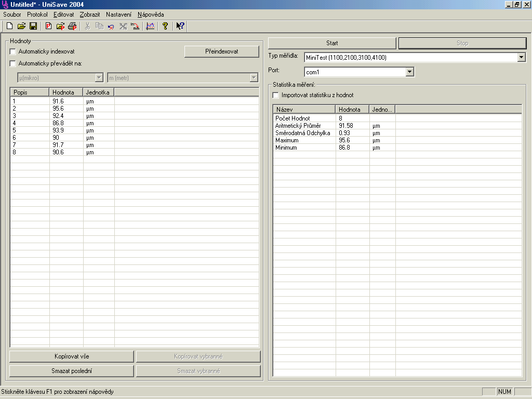532x399 pixels.
Task: Click the yellow question mark help icon
Action: tap(165, 26)
